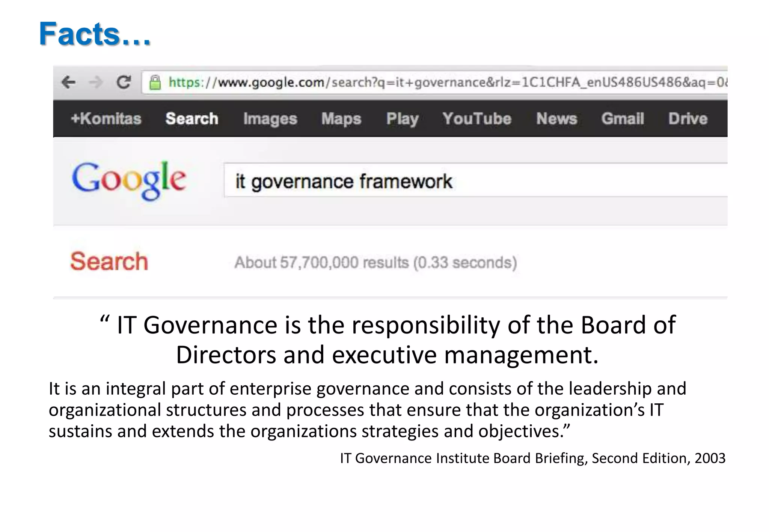
Task: Click the red Search heading
Action: 109,261
